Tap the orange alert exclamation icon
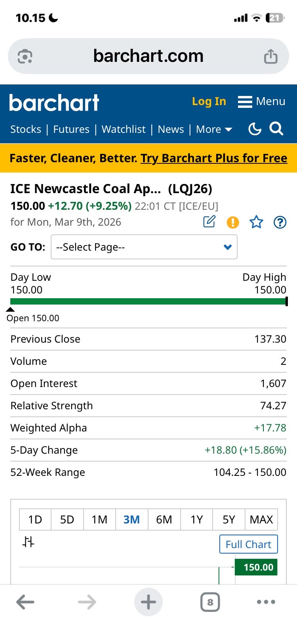The image size is (297, 644). click(x=233, y=222)
